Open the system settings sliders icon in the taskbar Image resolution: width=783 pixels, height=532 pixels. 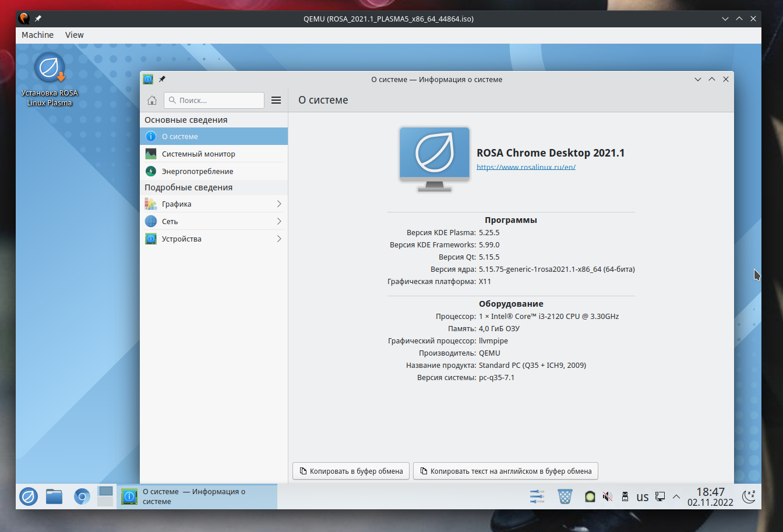[537, 496]
